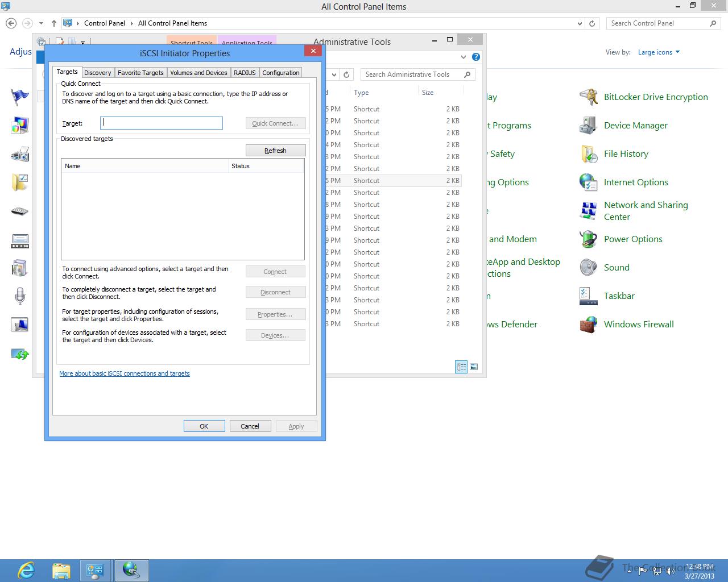Open the Device Manager link
The height and width of the screenshot is (582, 728).
click(636, 126)
